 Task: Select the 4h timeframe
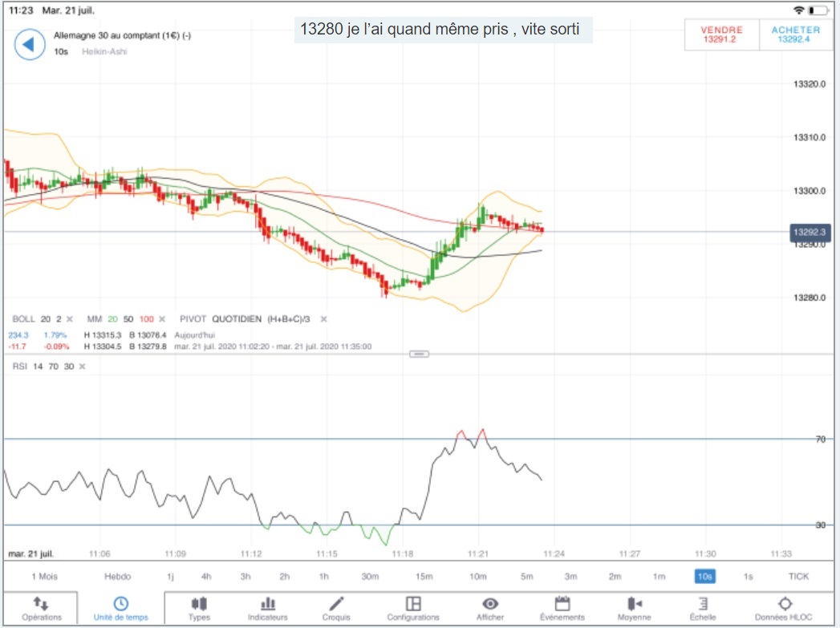click(206, 577)
